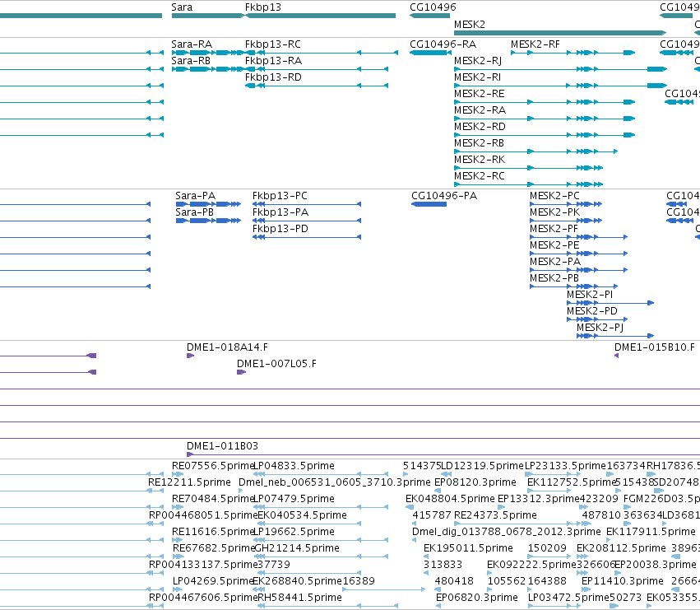700x610 pixels.
Task: Select the Sara gene label
Action: pyautogui.click(x=182, y=7)
